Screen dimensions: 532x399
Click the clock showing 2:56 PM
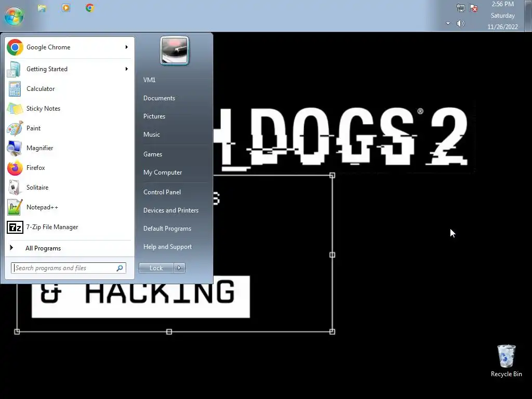pyautogui.click(x=502, y=4)
